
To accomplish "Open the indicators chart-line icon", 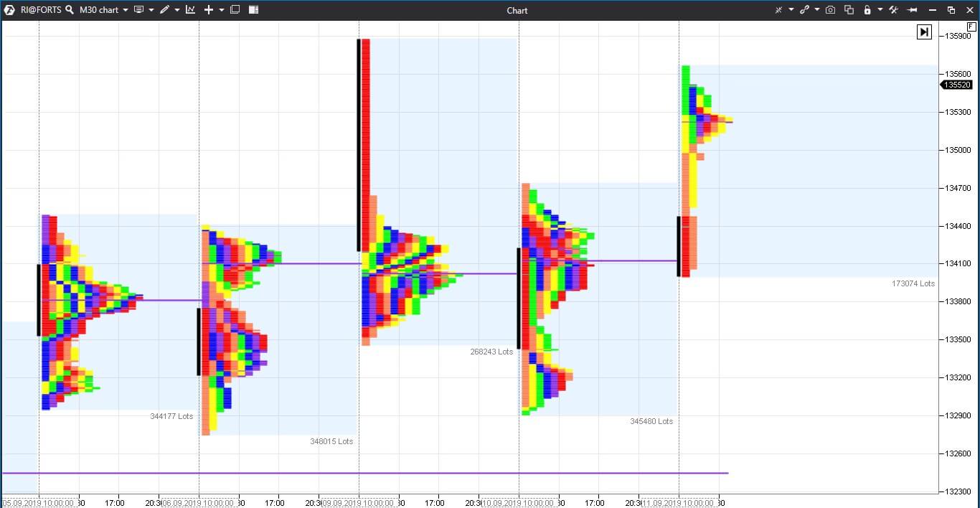I will [190, 10].
